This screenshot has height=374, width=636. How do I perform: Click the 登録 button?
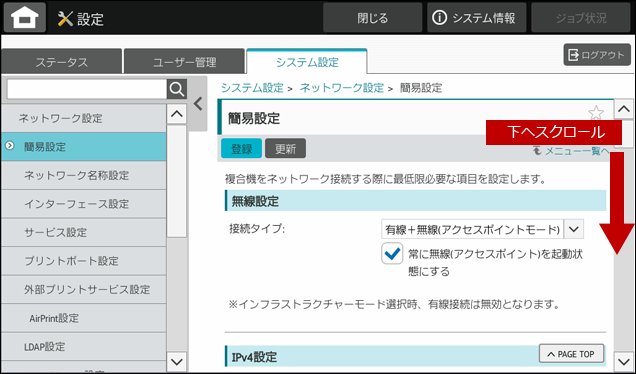pyautogui.click(x=241, y=148)
